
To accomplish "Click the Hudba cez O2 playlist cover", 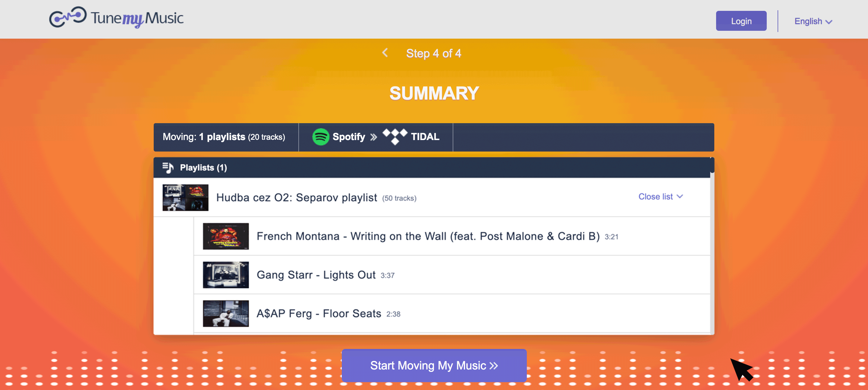I will coord(185,198).
